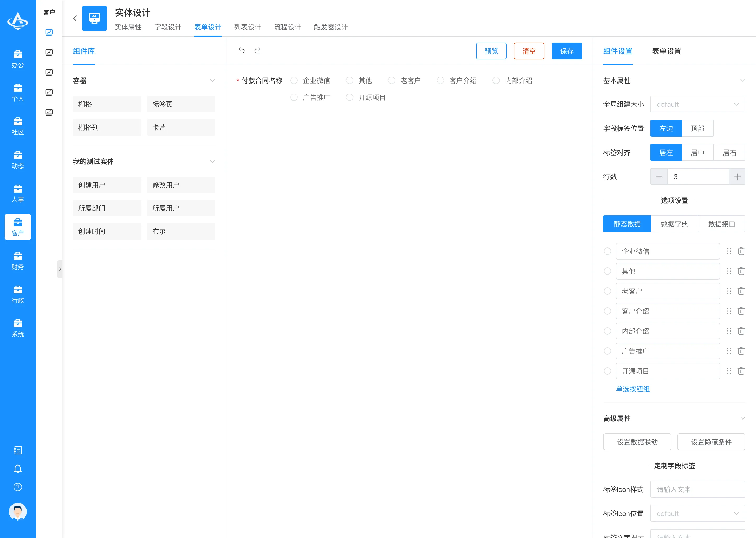Open the help question mark icon
Image resolution: width=756 pixels, height=538 pixels.
tap(18, 487)
